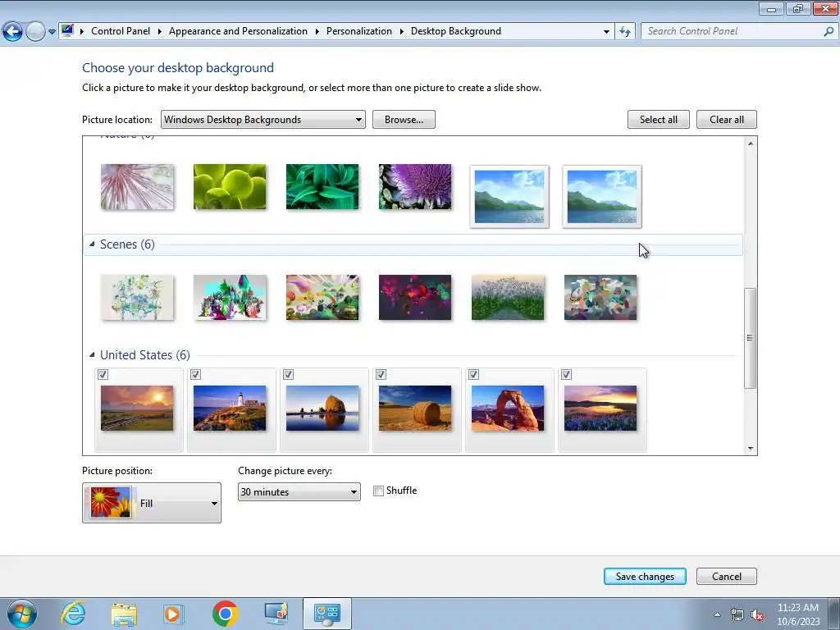Click the scroll down arrow of wallpaper list
This screenshot has width=840, height=630.
pos(751,449)
